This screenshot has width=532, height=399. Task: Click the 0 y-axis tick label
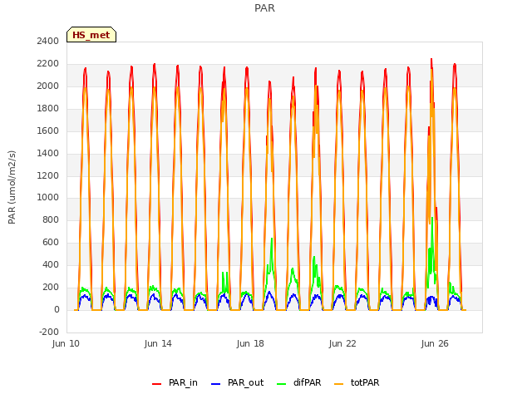57,310
